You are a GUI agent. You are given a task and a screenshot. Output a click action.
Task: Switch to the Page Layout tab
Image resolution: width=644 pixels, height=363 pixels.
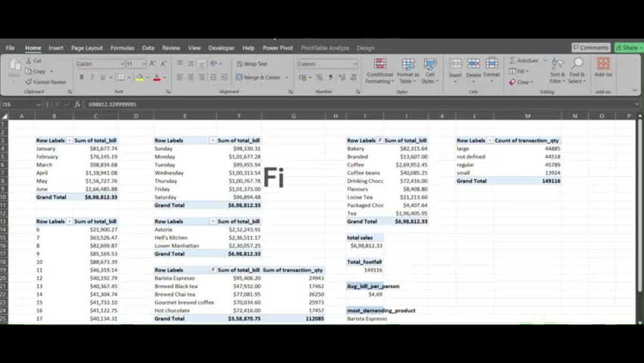click(x=87, y=48)
